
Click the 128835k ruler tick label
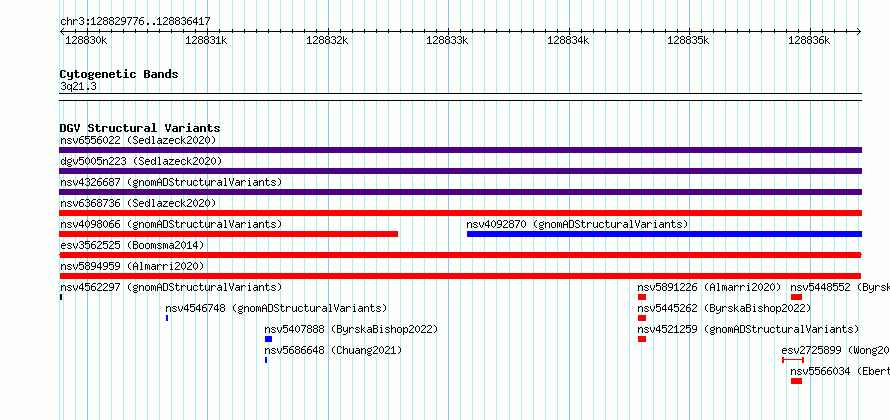click(x=687, y=40)
